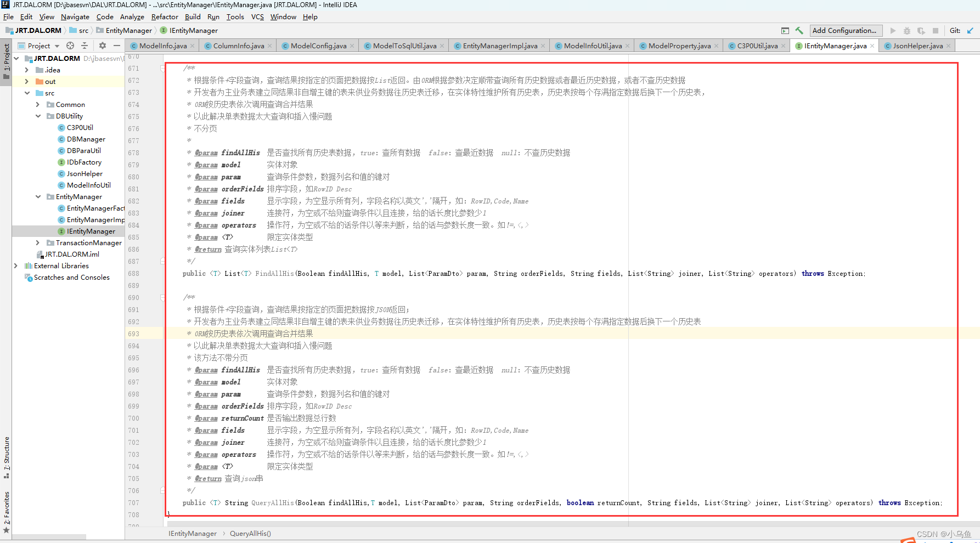Open the Tools menu
Viewport: 980px width, 543px height.
(235, 17)
